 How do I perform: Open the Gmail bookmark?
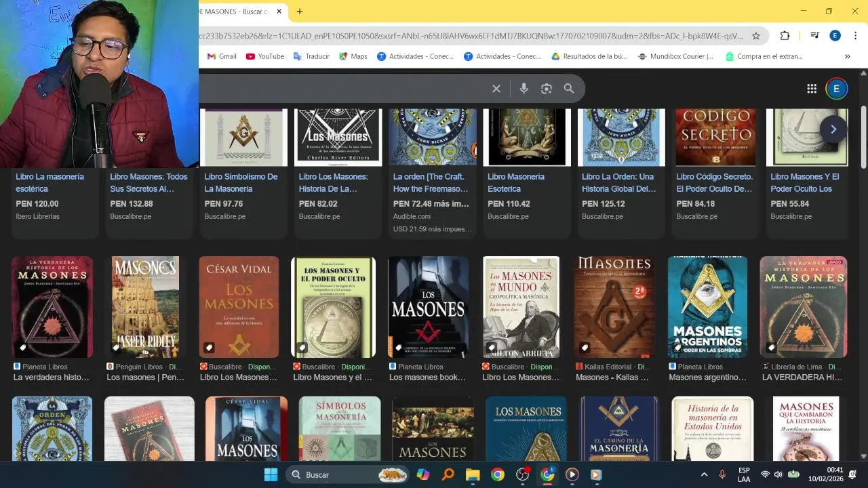point(222,56)
